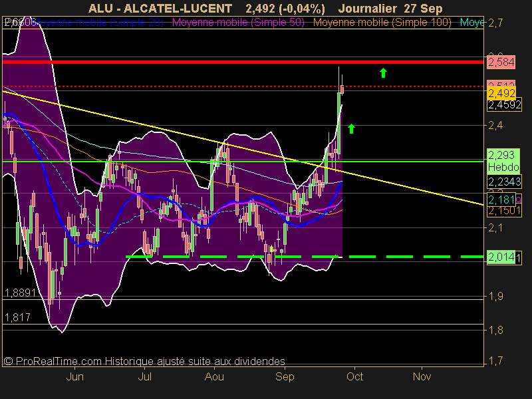The width and height of the screenshot is (532, 399).
Task: Click the 2,7 axis price label
Action: (x=495, y=23)
